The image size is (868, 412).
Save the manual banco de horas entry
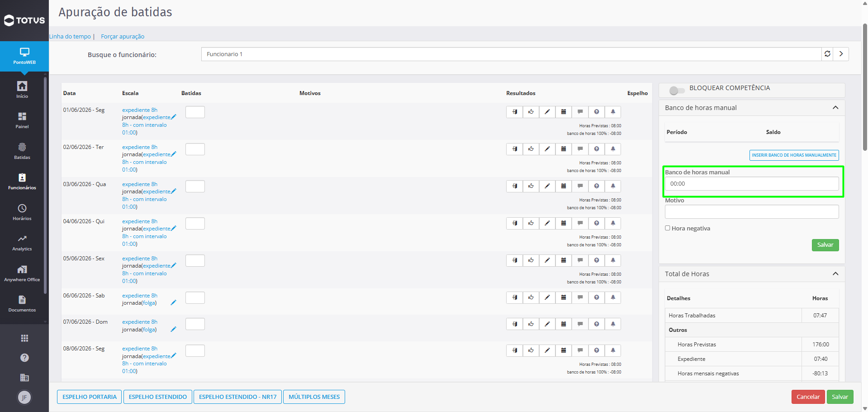point(825,245)
